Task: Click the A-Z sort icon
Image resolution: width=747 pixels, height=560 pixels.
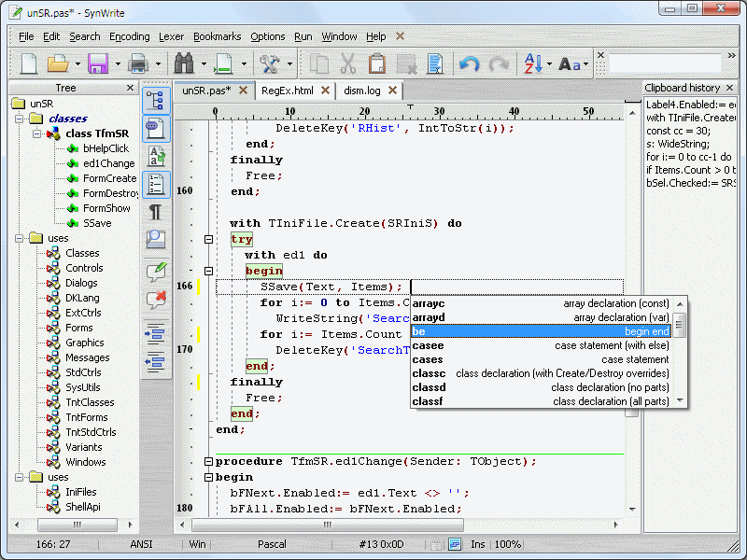Action: [533, 63]
